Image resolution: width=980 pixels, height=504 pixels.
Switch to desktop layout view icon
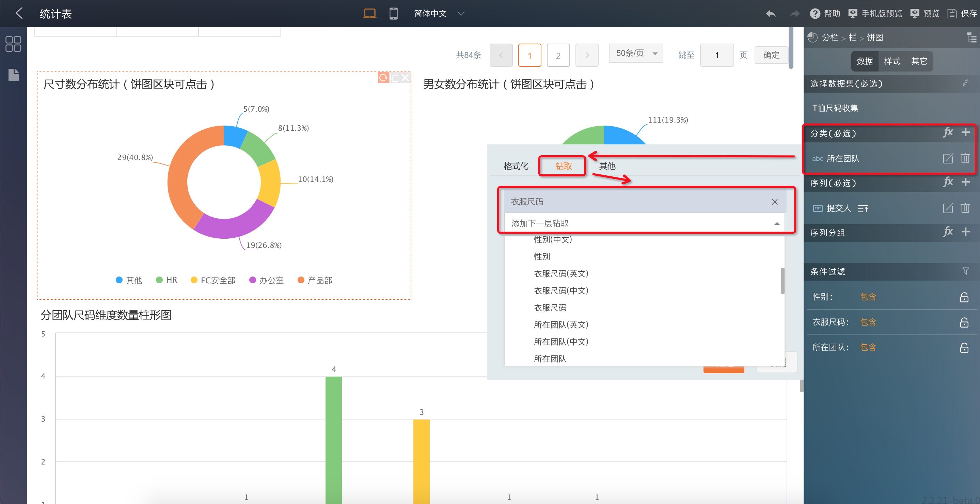369,13
